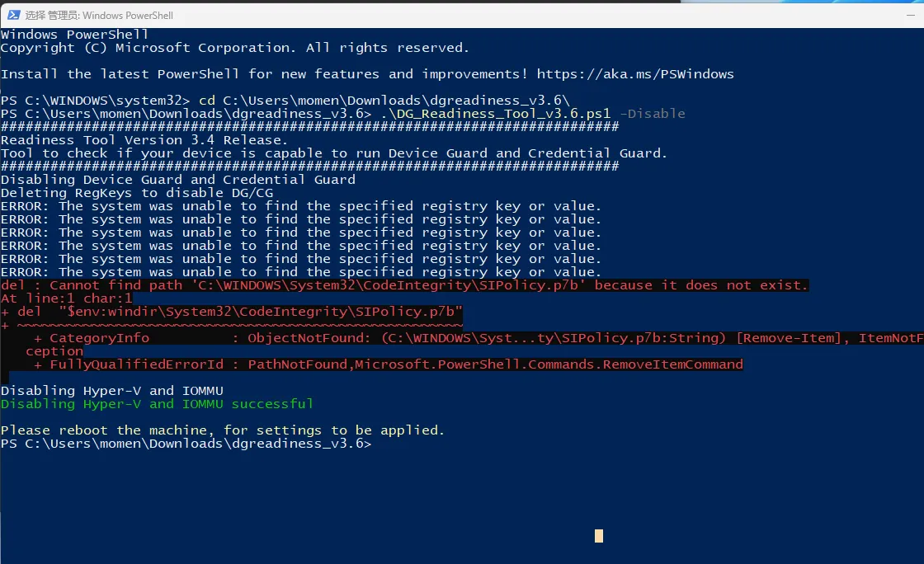Click the cream-colored cursor block
Screen dimensions: 924x564
tap(599, 536)
